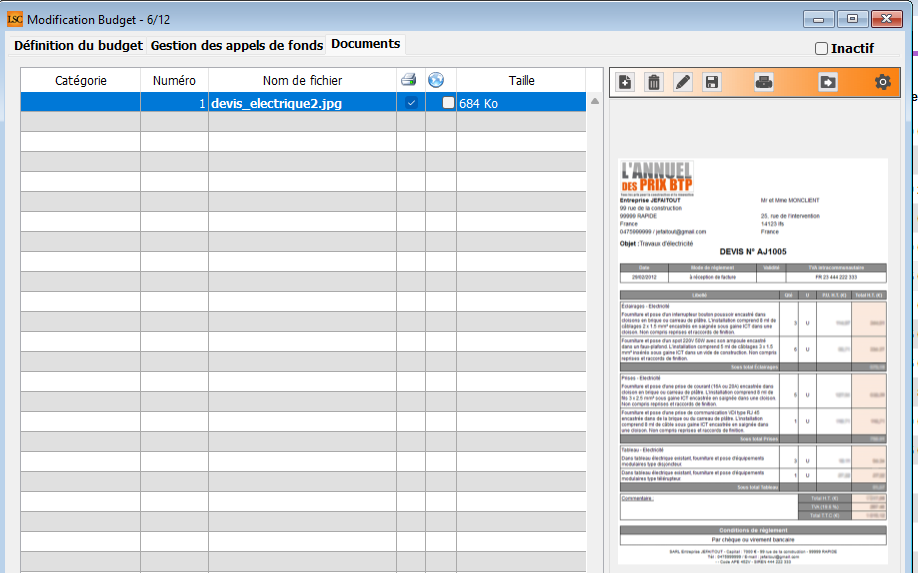Click the list scrollbar up arrow
Screen dimensions: 918x573
point(595,101)
